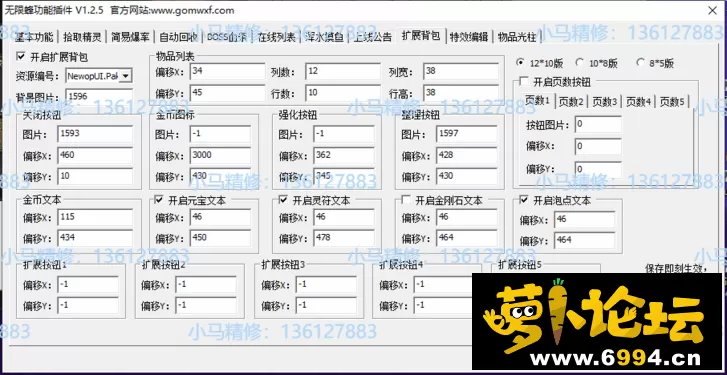Click 扩展按钮4 偏移Y field
The height and width of the screenshot is (375, 727).
pos(444,305)
